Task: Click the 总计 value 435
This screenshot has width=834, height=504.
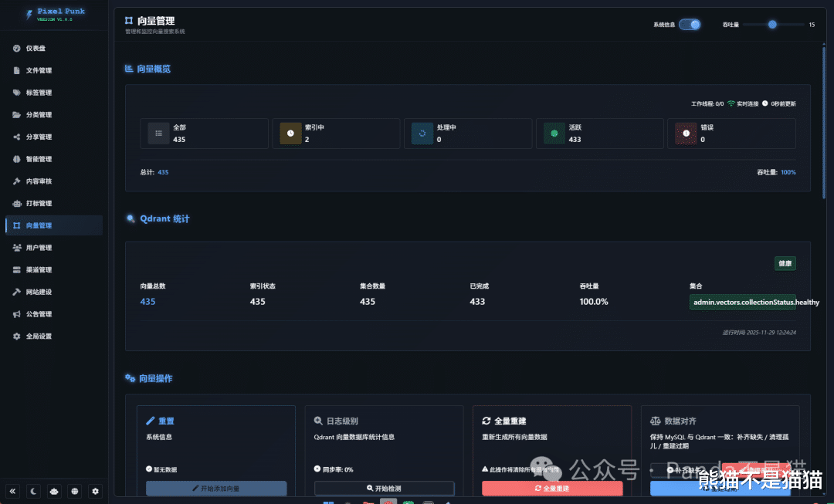Action: click(163, 172)
